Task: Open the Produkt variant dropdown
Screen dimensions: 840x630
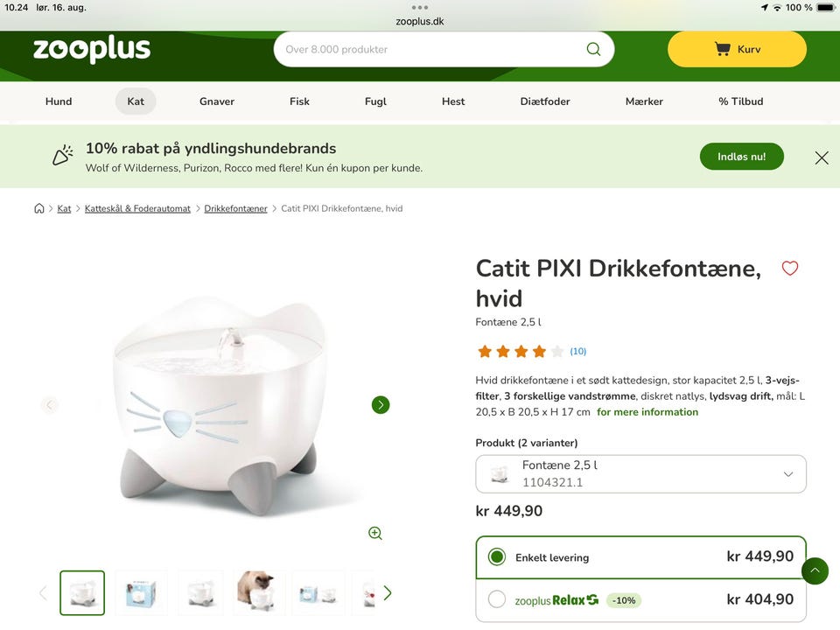Action: 640,474
